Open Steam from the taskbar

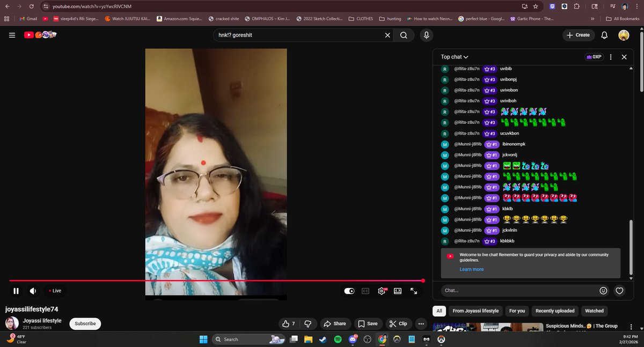coord(323,339)
